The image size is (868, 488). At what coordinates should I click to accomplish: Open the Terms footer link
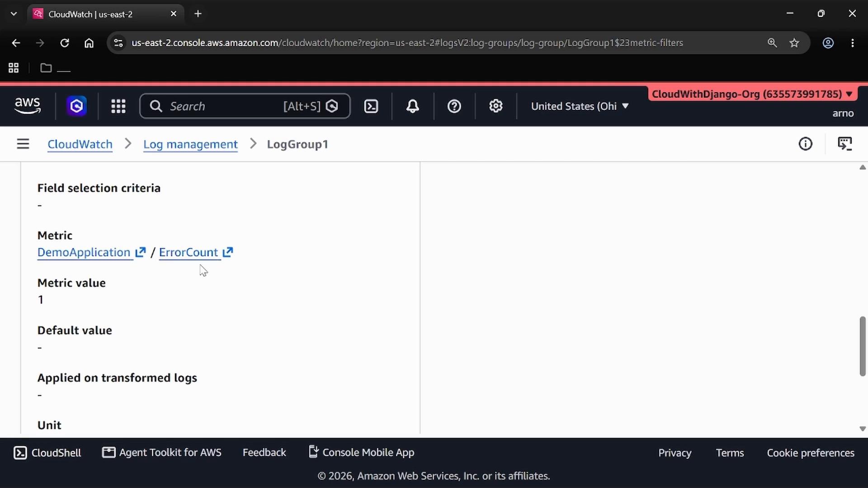pyautogui.click(x=730, y=453)
